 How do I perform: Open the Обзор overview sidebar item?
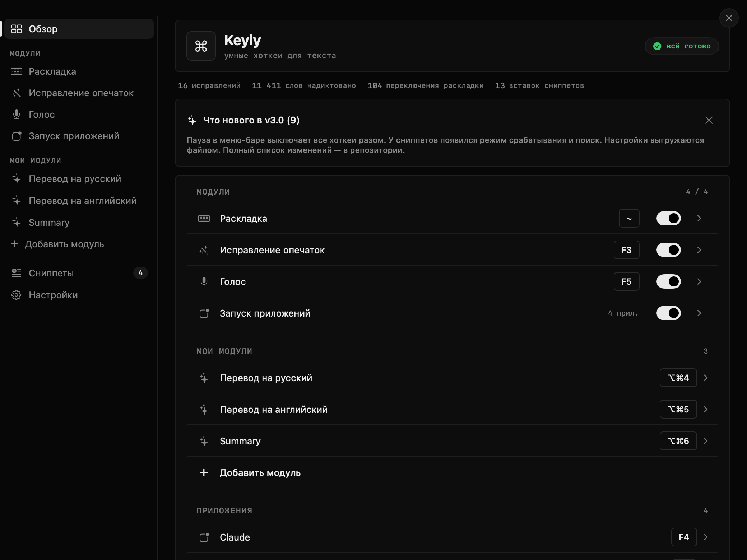[x=79, y=29]
